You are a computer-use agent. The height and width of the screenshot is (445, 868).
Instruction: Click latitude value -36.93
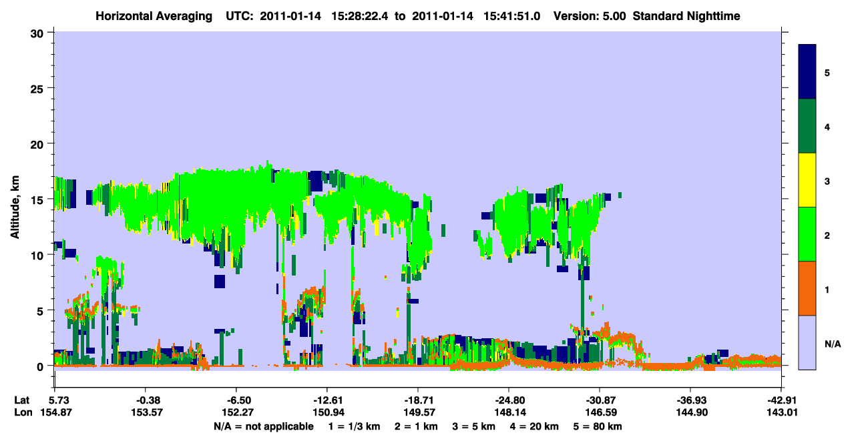pos(690,400)
